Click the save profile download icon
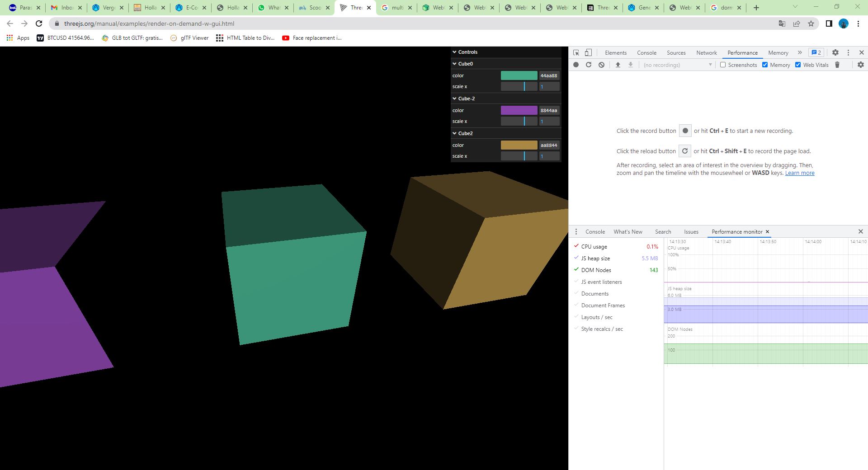This screenshot has width=868, height=470. tap(631, 65)
